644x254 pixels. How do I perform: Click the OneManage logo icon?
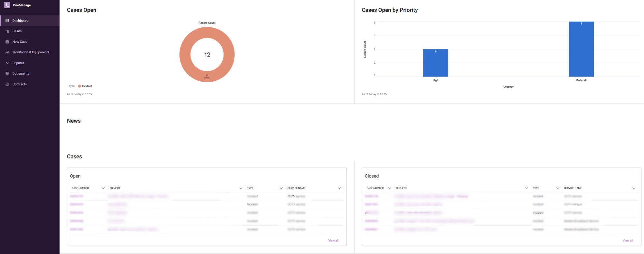[x=7, y=5]
